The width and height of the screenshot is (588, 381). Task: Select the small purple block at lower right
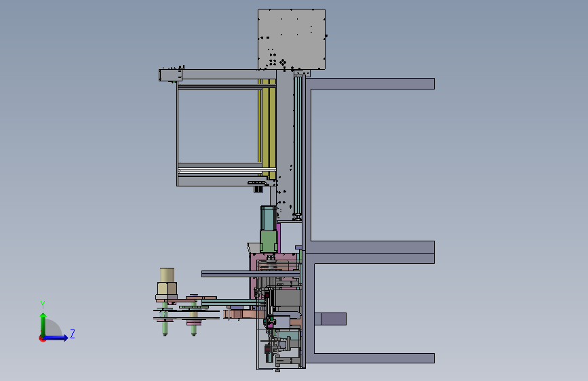(330, 319)
